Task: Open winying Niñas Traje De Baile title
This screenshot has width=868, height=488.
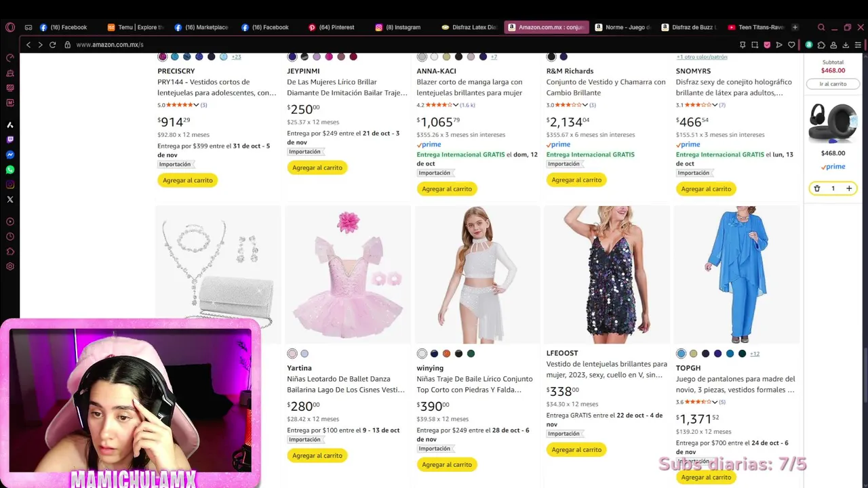Action: pos(474,384)
